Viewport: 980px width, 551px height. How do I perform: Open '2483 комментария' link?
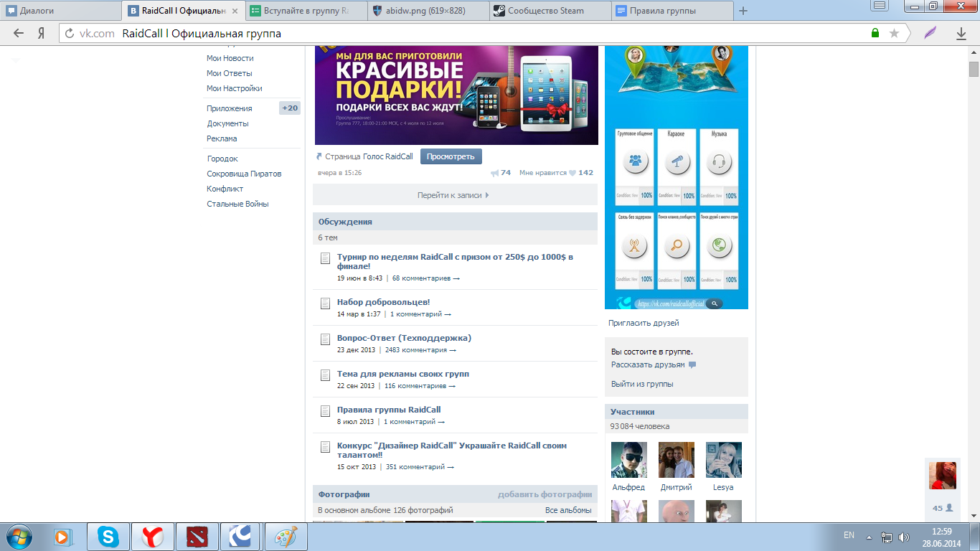click(x=420, y=350)
